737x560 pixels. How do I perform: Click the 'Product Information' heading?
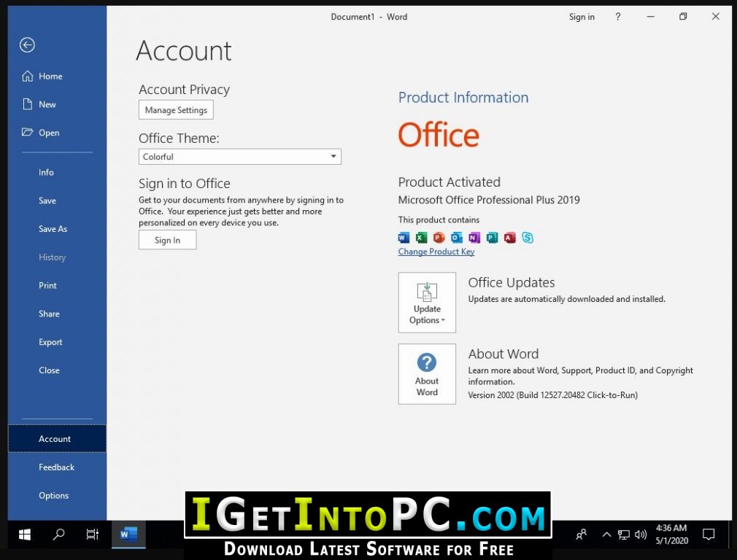[x=463, y=97]
